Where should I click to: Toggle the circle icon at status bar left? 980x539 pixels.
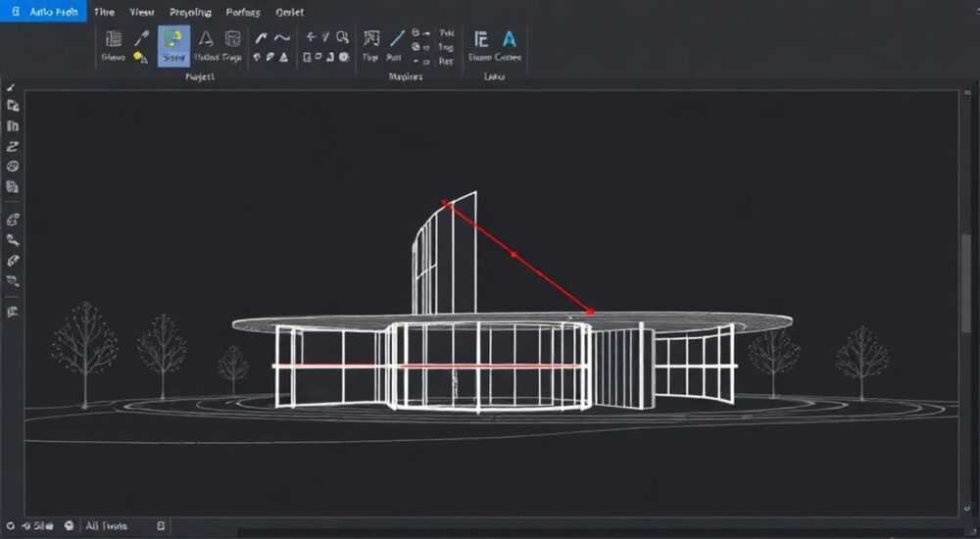pyautogui.click(x=10, y=526)
